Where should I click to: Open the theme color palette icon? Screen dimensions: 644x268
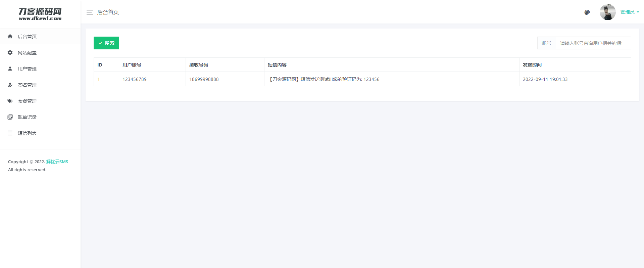tap(587, 12)
